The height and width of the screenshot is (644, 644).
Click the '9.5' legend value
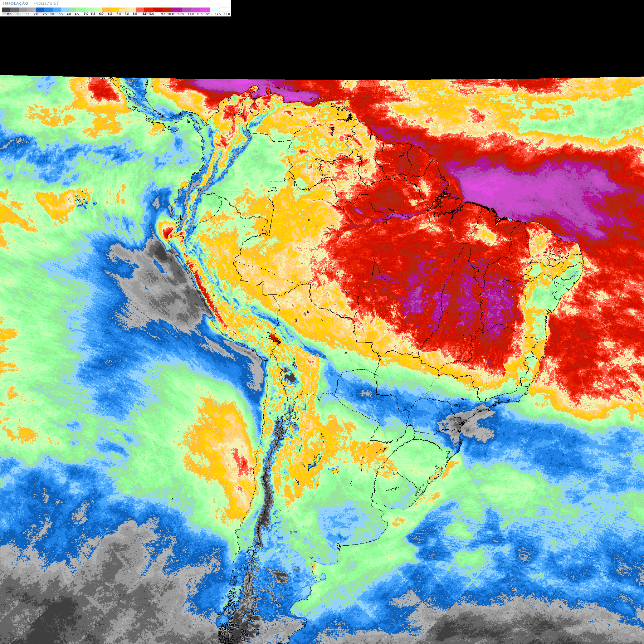(x=163, y=14)
